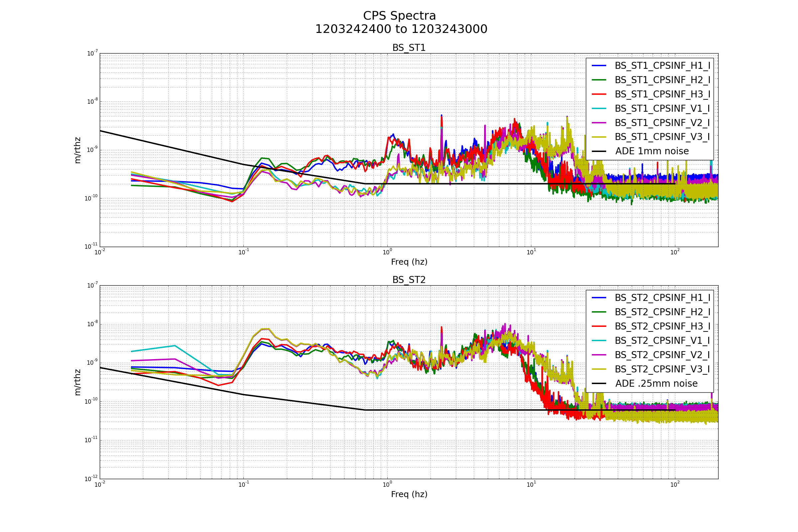Click the BS_ST1 subplot title
The width and height of the screenshot is (798, 532).
(x=409, y=48)
